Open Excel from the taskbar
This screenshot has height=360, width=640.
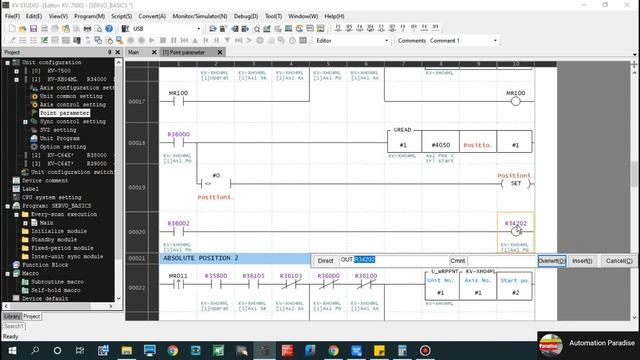[x=218, y=351]
